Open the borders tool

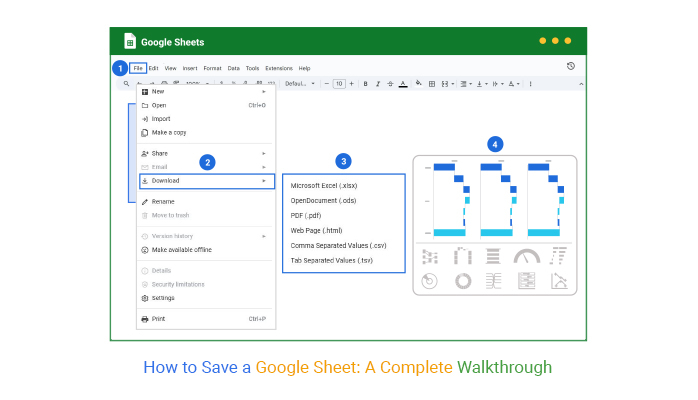coord(432,84)
